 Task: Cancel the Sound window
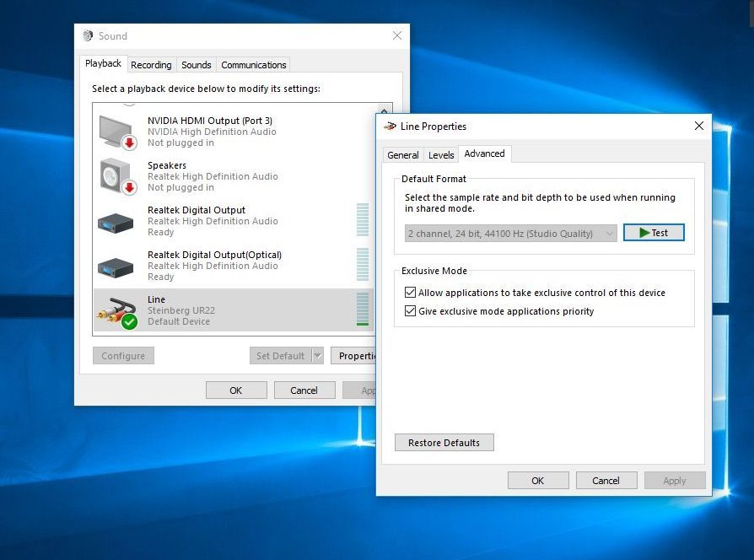pos(304,390)
